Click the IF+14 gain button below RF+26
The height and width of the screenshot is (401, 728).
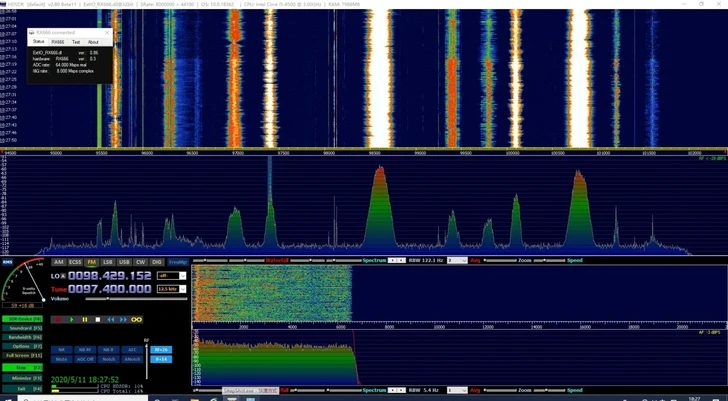coord(161,359)
